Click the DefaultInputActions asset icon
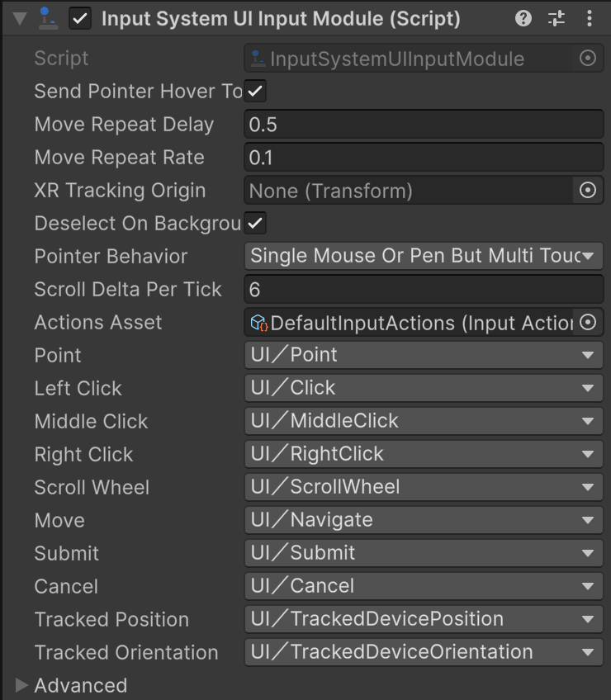This screenshot has height=700, width=611. tap(259, 323)
